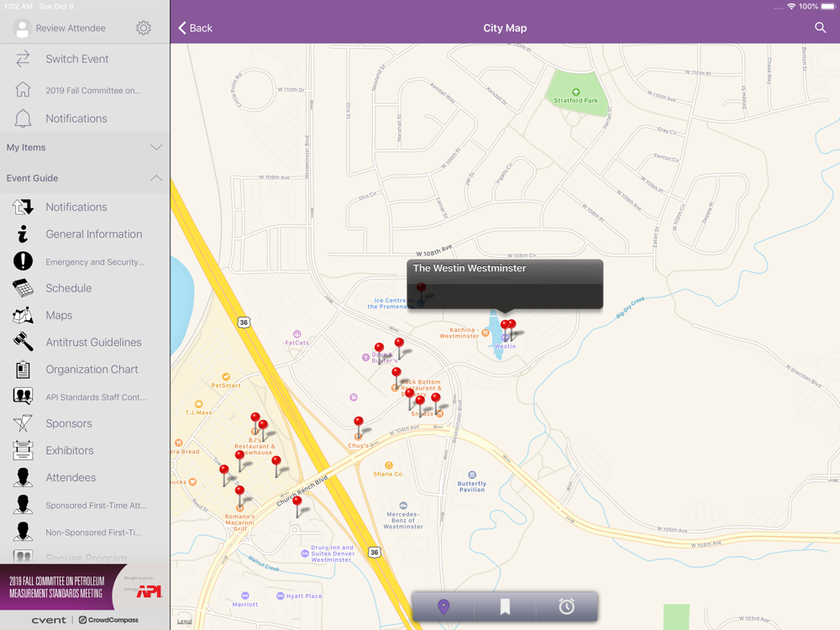The image size is (840, 630).
Task: Click the Marriott map label
Action: 244,604
